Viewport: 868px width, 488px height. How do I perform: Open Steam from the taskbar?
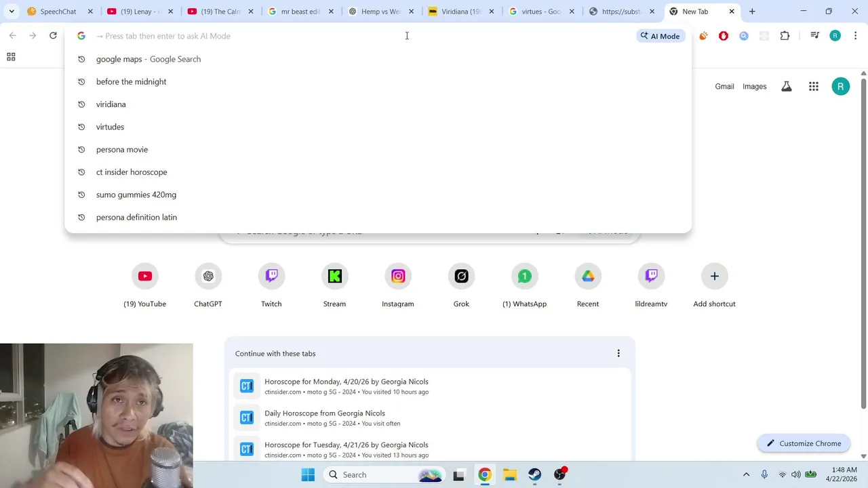pos(535,474)
